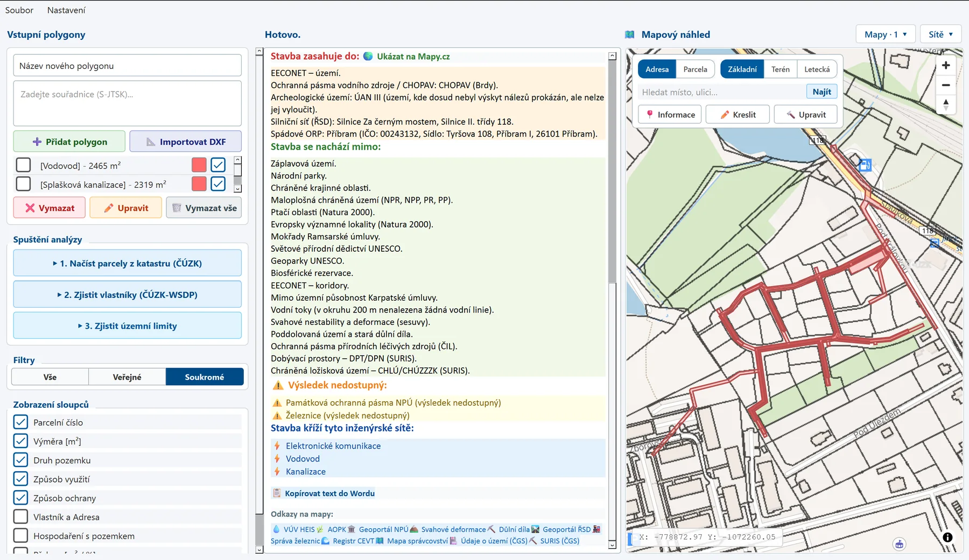Click the red color swatch of Vodovod

click(199, 165)
